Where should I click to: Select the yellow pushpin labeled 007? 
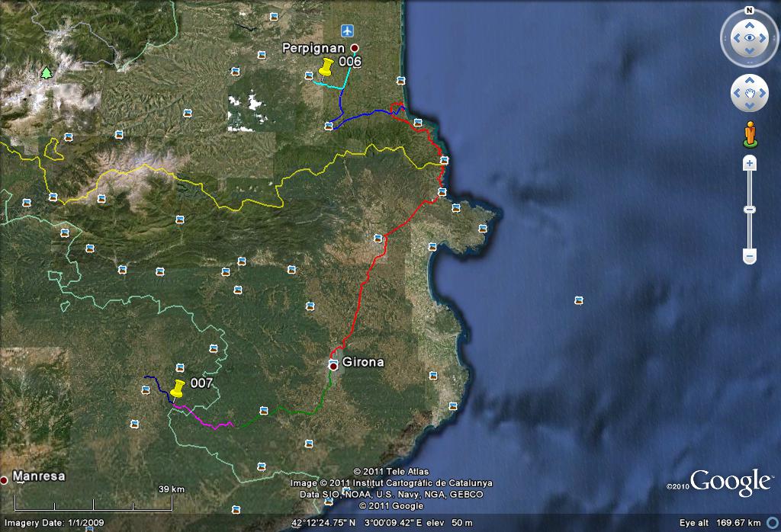coord(177,389)
